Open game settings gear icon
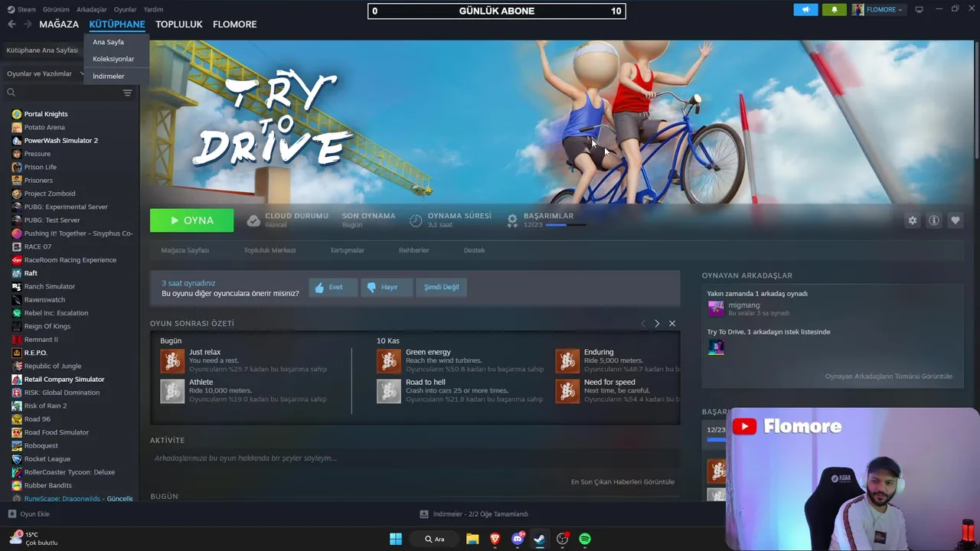 coord(912,220)
